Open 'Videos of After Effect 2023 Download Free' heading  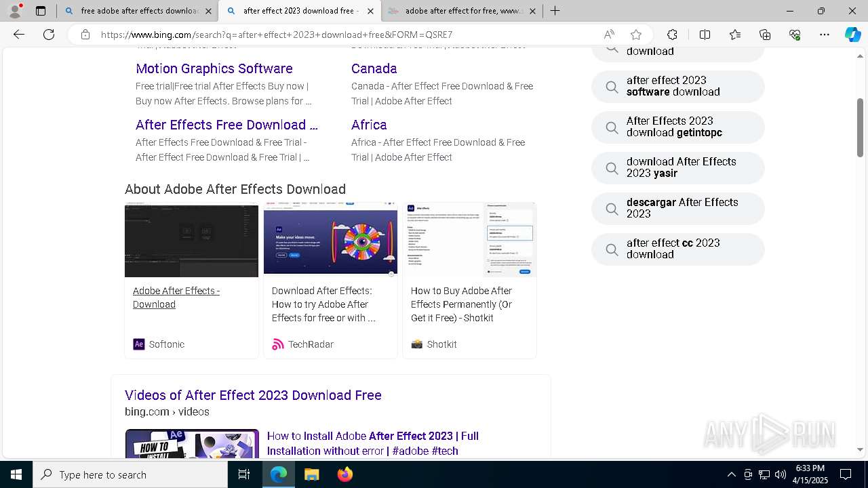pyautogui.click(x=253, y=395)
